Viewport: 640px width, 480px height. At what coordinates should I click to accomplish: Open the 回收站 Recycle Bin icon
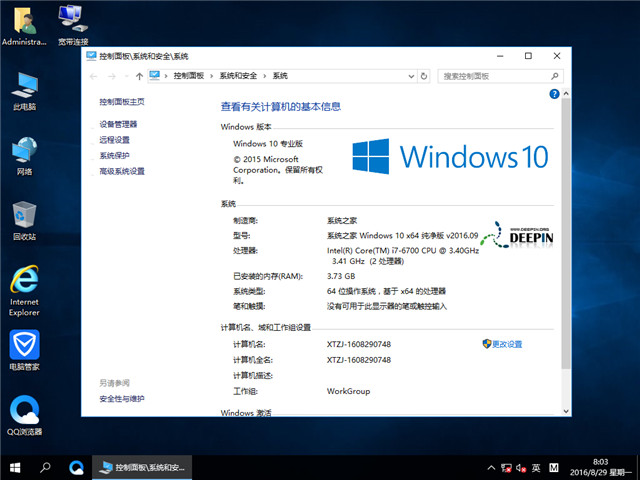pos(24,216)
